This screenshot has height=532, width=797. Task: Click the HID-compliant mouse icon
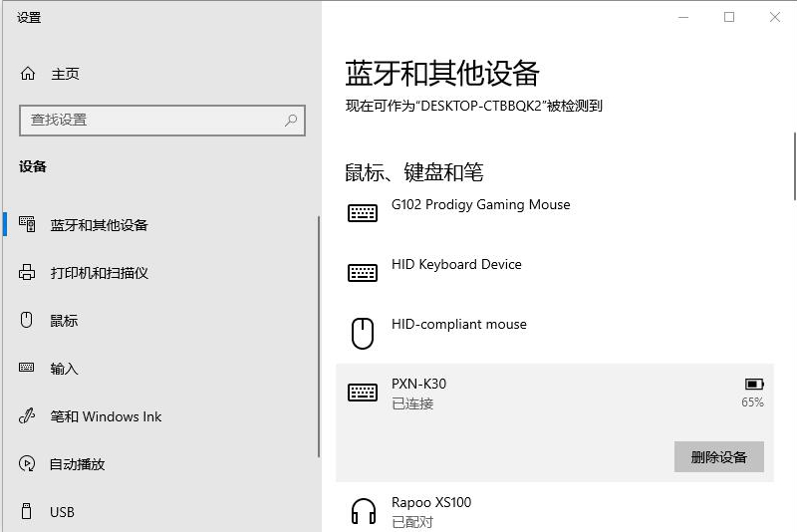pos(363,334)
